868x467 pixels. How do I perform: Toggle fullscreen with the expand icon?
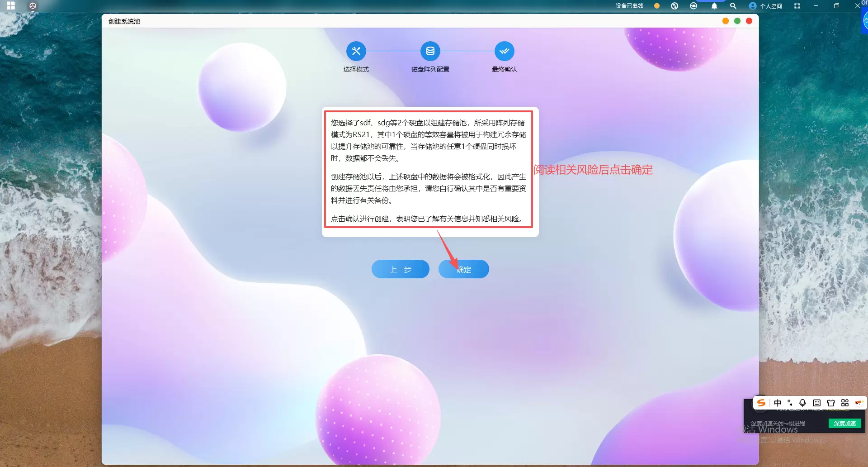[x=797, y=6]
